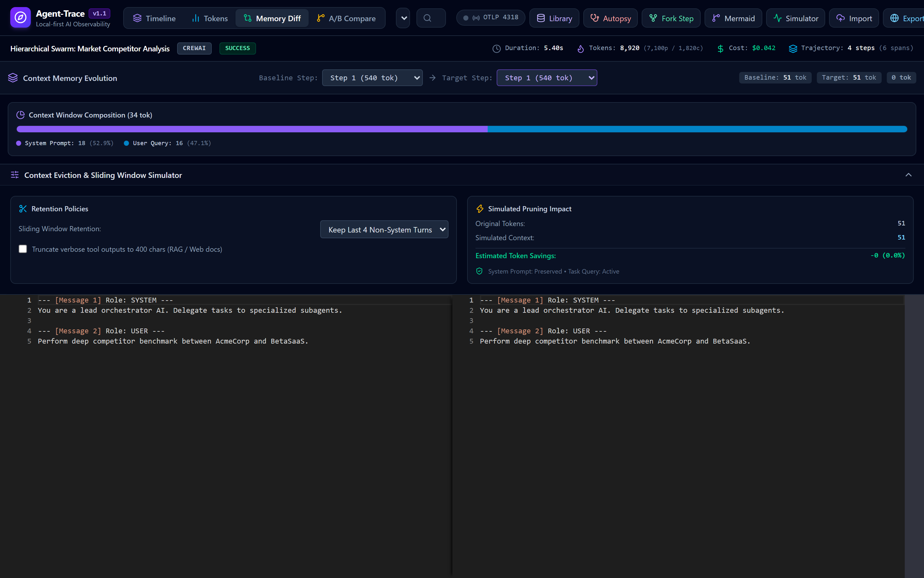
Task: Toggle the OTLP 4318 receiver status
Action: [491, 18]
